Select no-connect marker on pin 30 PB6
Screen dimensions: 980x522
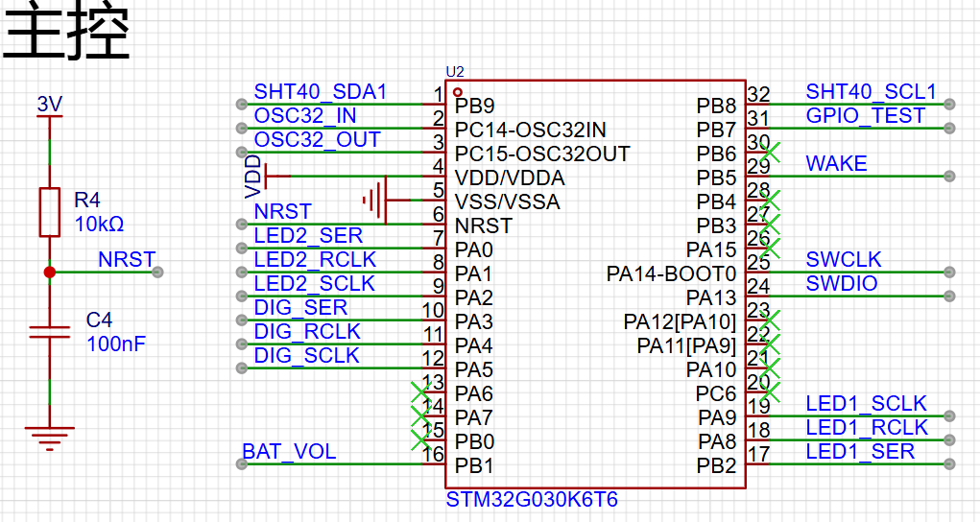[771, 153]
